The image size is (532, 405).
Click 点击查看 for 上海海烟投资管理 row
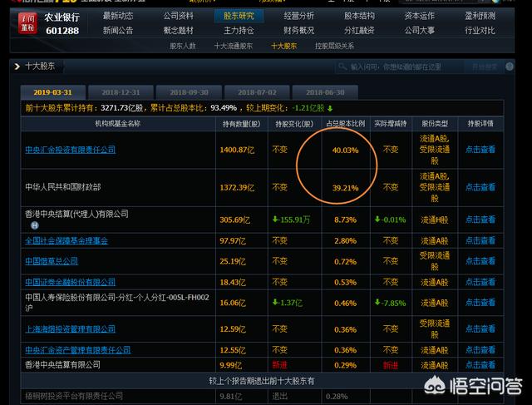[x=480, y=329]
